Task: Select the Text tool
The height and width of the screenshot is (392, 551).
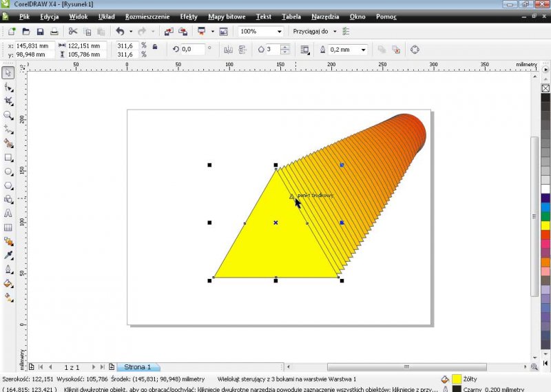Action: (8, 214)
